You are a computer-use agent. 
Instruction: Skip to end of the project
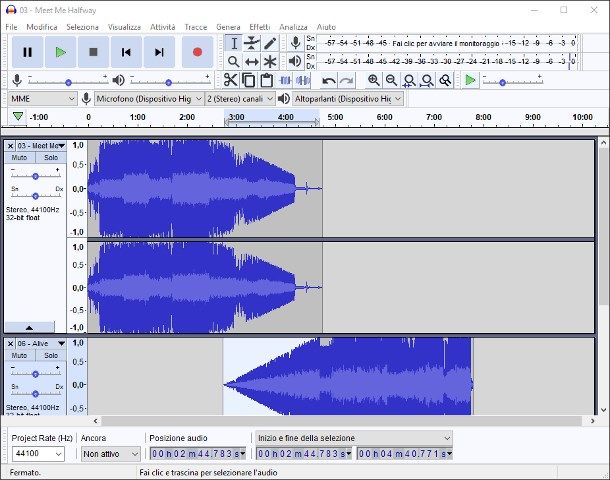pyautogui.click(x=159, y=52)
